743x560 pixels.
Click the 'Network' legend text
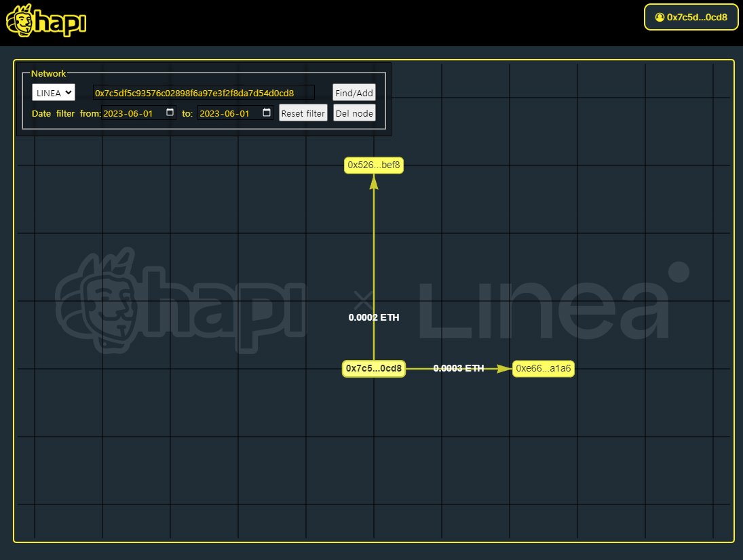[x=48, y=73]
